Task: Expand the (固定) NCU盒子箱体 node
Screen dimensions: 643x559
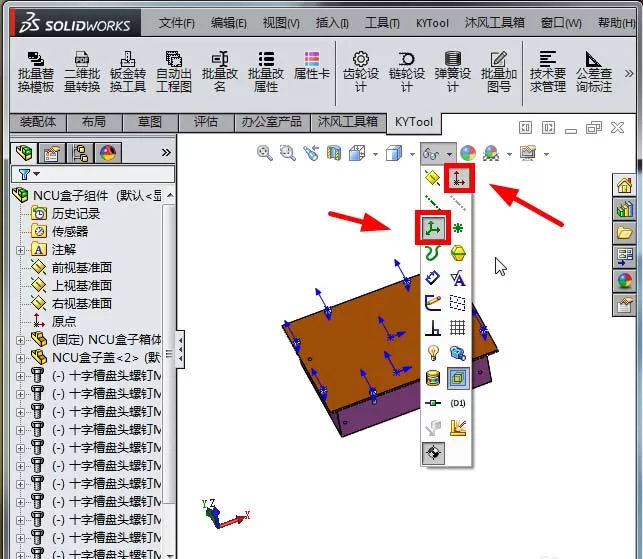Action: pyautogui.click(x=20, y=340)
